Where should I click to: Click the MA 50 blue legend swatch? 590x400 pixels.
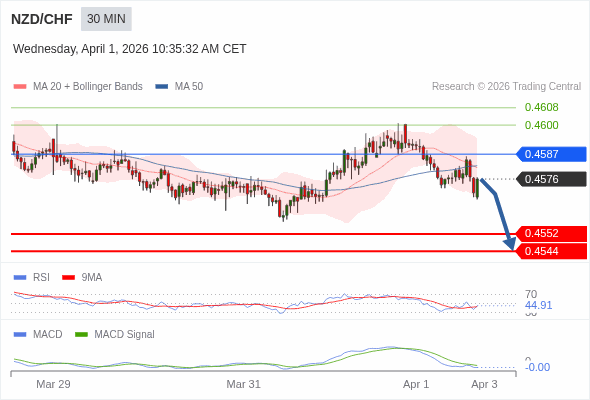(x=162, y=87)
